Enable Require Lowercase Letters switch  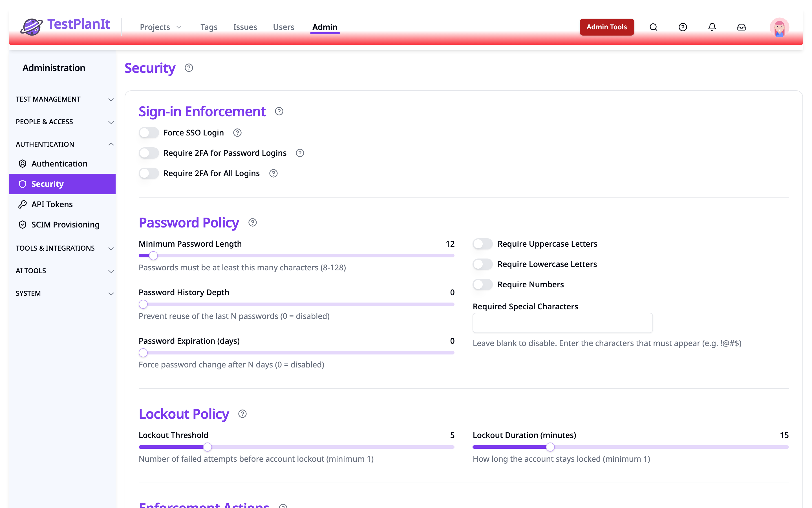(482, 264)
